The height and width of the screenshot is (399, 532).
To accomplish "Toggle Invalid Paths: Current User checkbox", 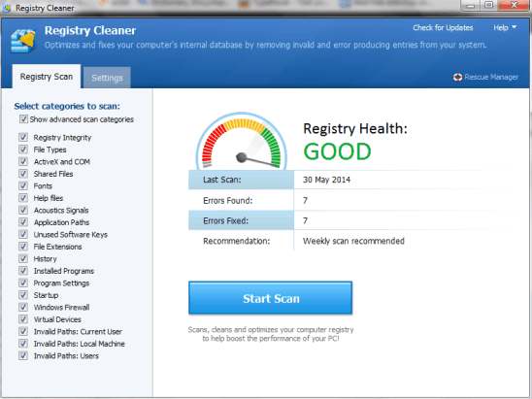I will [x=23, y=331].
